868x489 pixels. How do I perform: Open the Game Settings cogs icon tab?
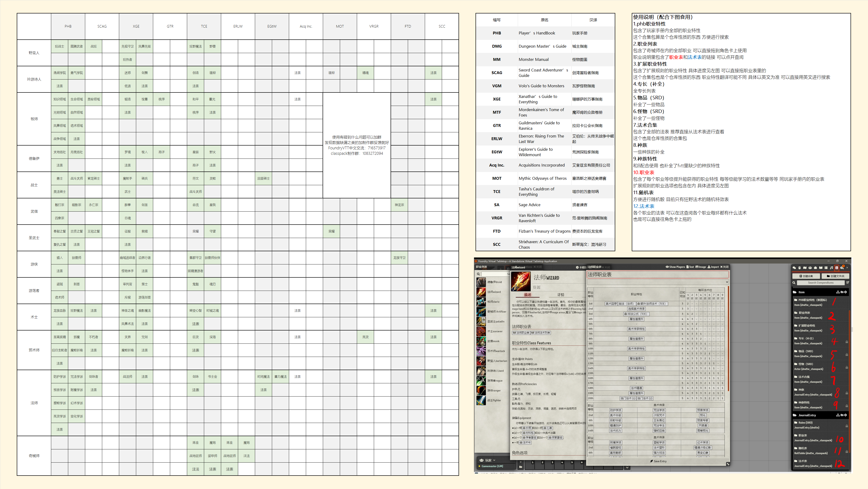[842, 268]
